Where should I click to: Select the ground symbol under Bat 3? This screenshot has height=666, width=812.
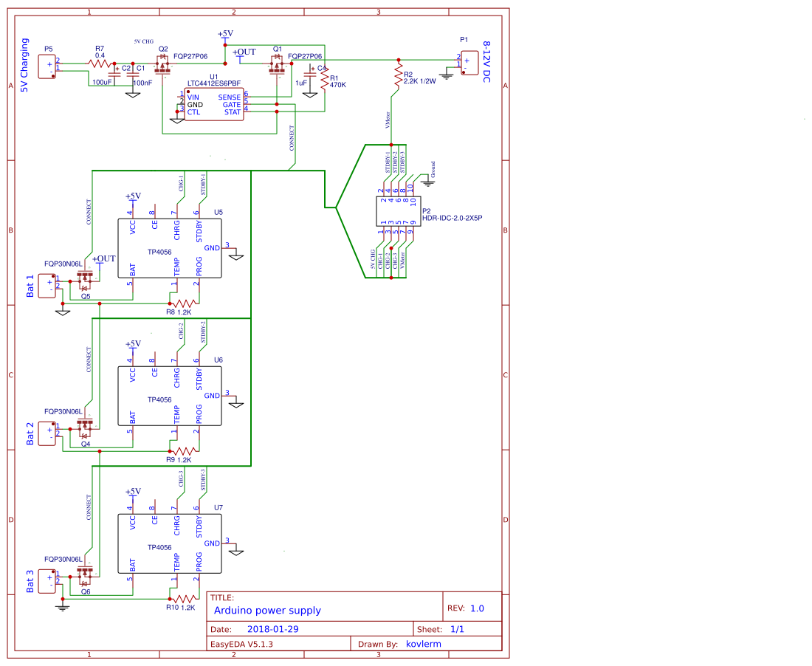click(x=63, y=607)
